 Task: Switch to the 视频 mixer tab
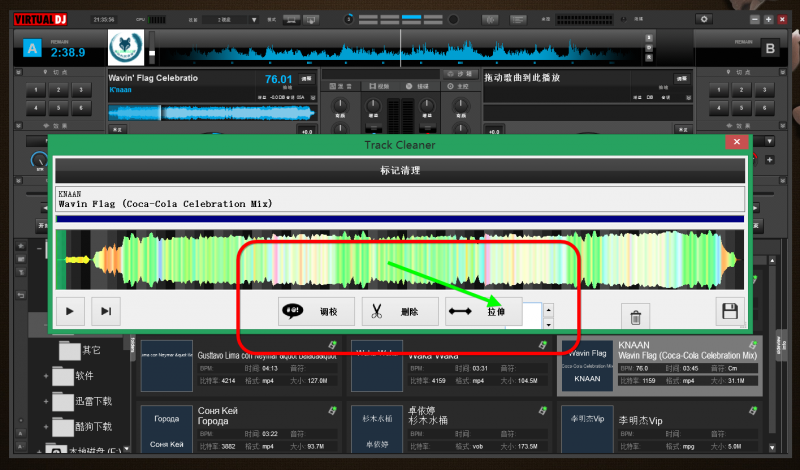pos(378,86)
